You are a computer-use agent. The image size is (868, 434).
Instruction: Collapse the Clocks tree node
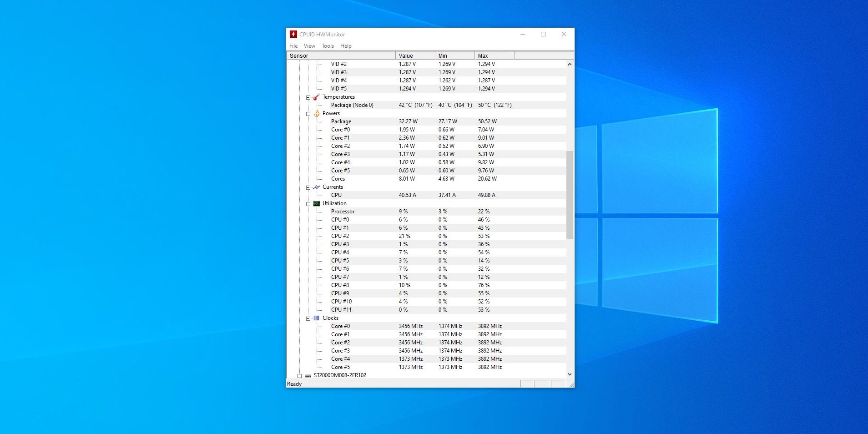[308, 318]
